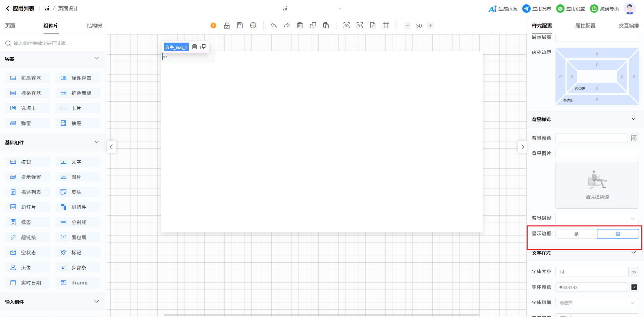Click the paste clipboard icon in toolbar
Screen dimensions: 644x317
pyautogui.click(x=326, y=25)
